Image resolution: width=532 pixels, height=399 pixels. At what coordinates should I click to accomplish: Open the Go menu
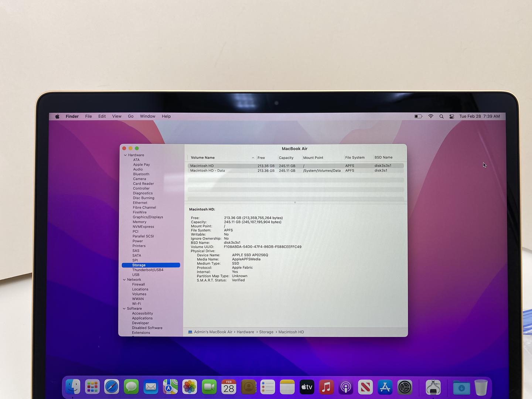(x=131, y=116)
